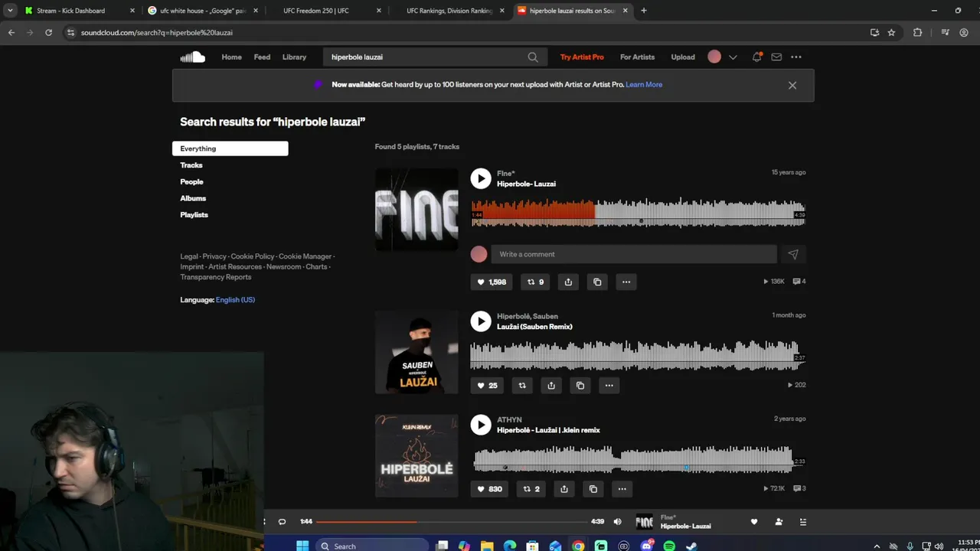Play the Fine* Hiperbole- Lauzai track
This screenshot has width=980, height=551.
480,178
